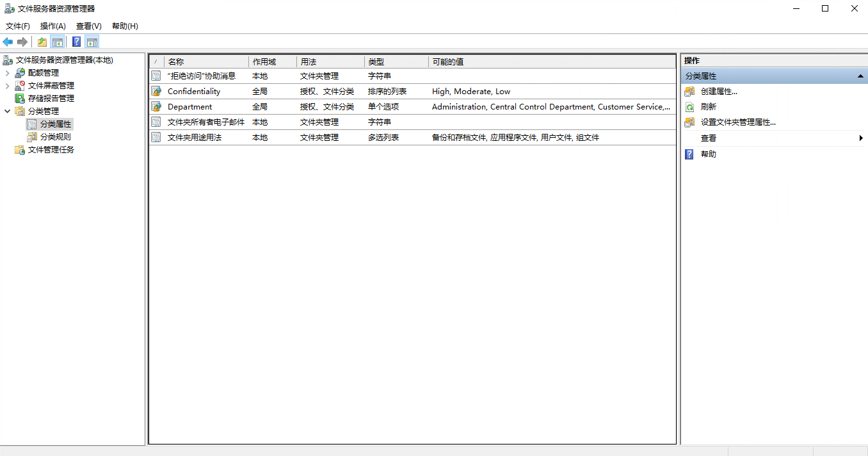The image size is (868, 456).
Task: Click the 帮助 question mark icon in actions
Action: pyautogui.click(x=689, y=154)
